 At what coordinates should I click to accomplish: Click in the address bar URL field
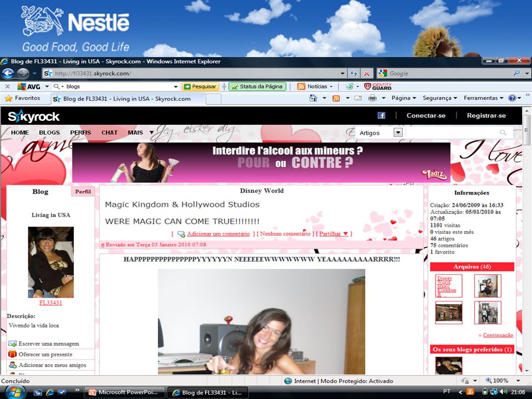pos(195,73)
